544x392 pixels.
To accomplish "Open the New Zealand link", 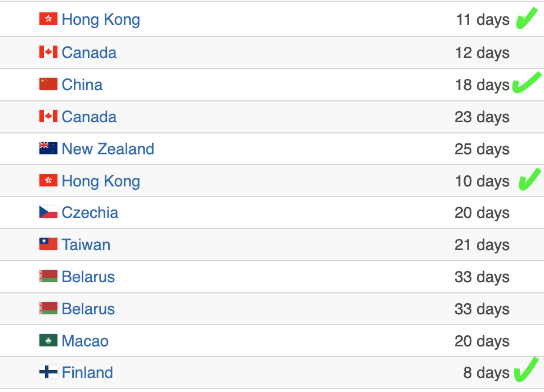I will click(x=108, y=149).
